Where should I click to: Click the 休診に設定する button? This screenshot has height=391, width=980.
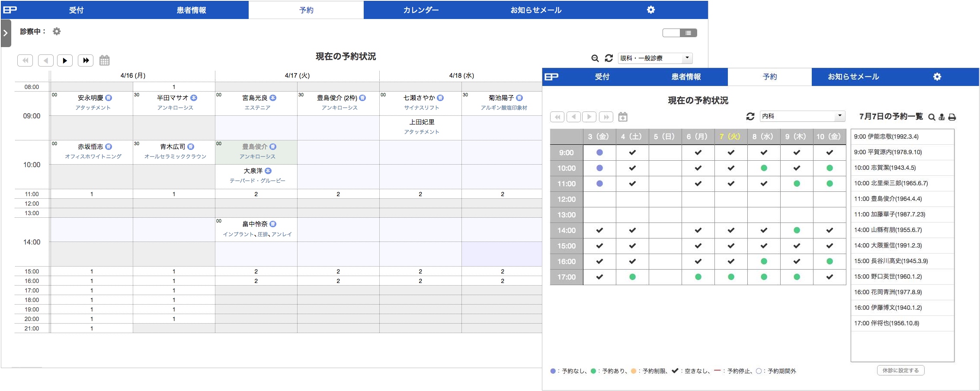coord(901,370)
